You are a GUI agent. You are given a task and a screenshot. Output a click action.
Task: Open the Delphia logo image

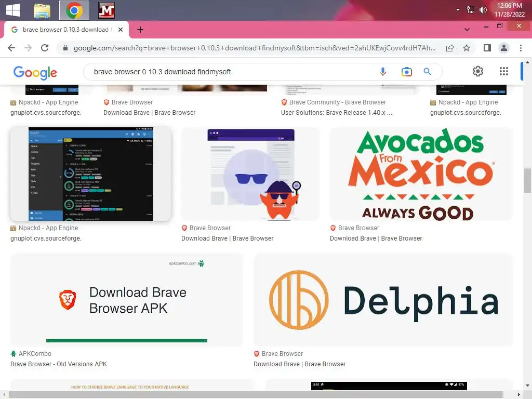click(383, 300)
